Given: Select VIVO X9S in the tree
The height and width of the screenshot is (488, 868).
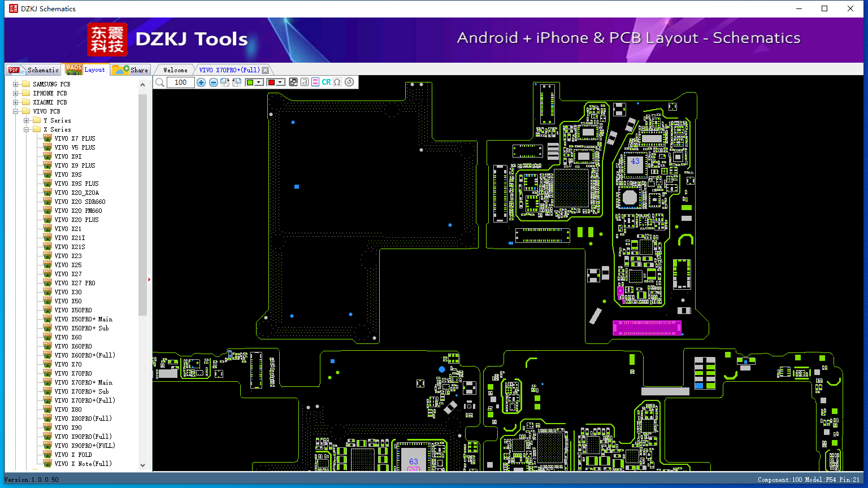Looking at the screenshot, I should pyautogui.click(x=68, y=175).
